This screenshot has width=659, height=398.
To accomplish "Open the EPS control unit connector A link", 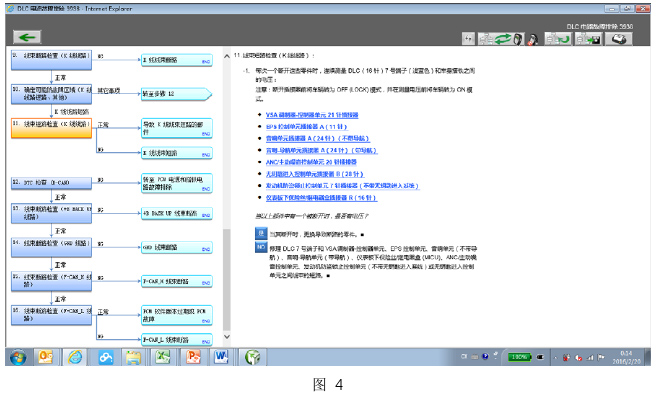I will 306,127.
